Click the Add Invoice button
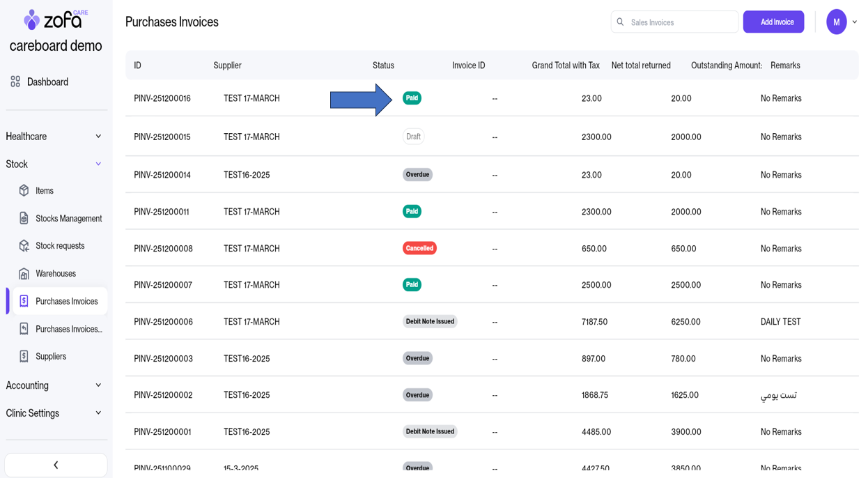 [x=773, y=22]
